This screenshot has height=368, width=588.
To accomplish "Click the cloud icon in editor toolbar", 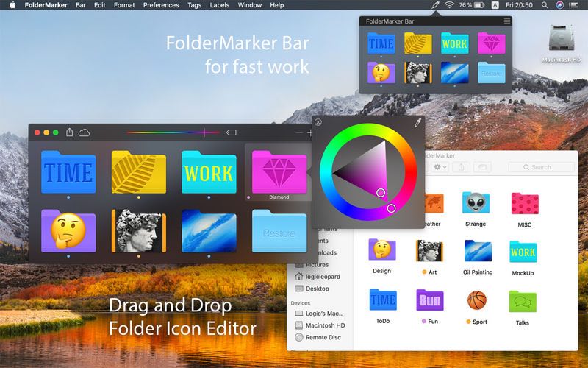I will 84,132.
